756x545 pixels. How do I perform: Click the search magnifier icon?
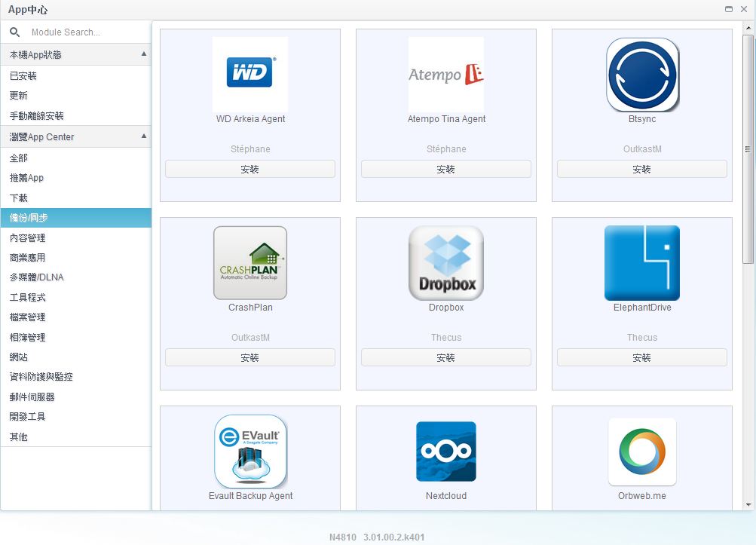[14, 32]
